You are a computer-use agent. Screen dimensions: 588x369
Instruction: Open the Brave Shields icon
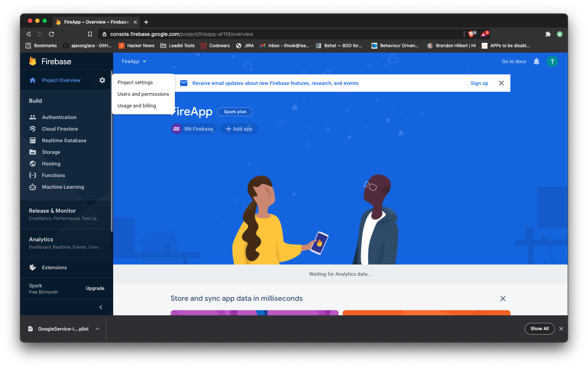[x=472, y=34]
